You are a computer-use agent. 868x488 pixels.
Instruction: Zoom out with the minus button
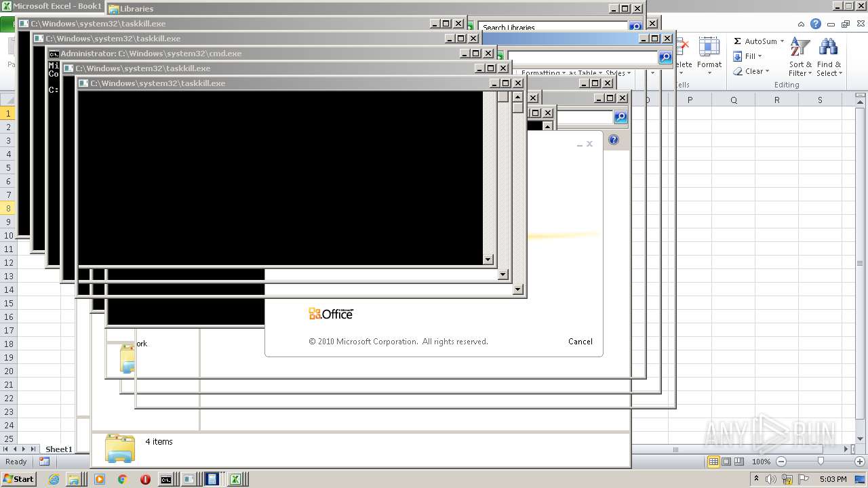tap(781, 462)
